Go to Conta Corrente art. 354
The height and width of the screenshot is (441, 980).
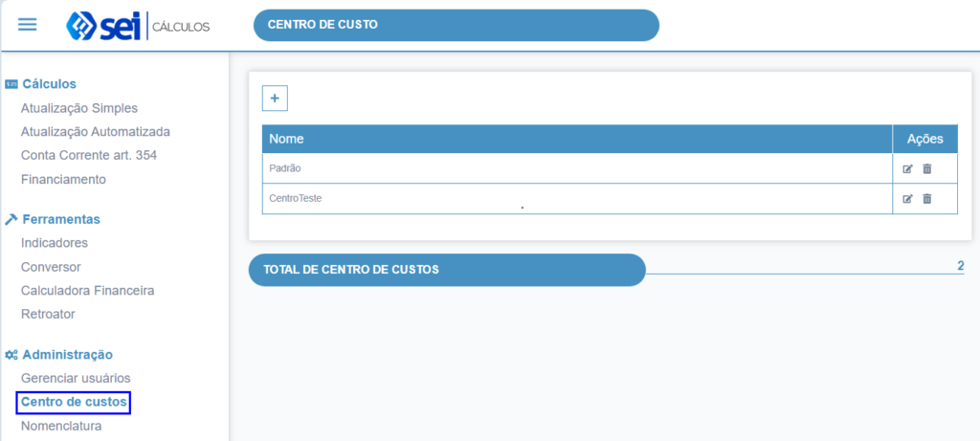88,155
